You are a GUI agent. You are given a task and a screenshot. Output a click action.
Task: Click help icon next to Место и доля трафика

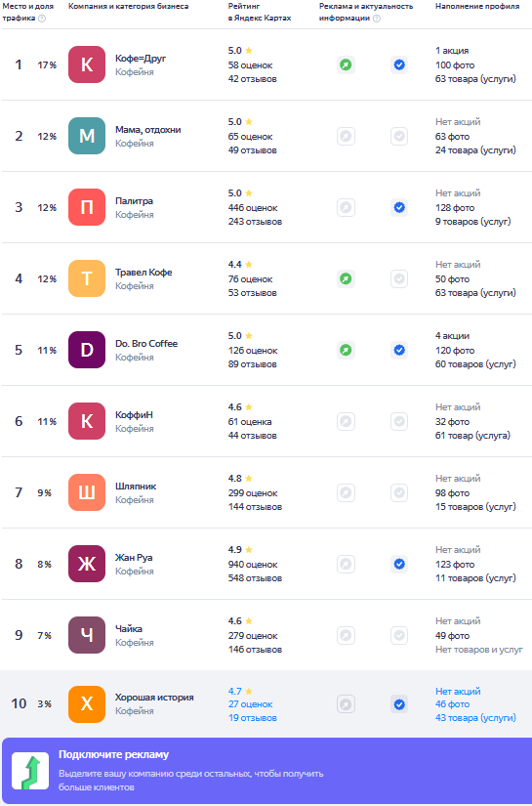[x=42, y=19]
